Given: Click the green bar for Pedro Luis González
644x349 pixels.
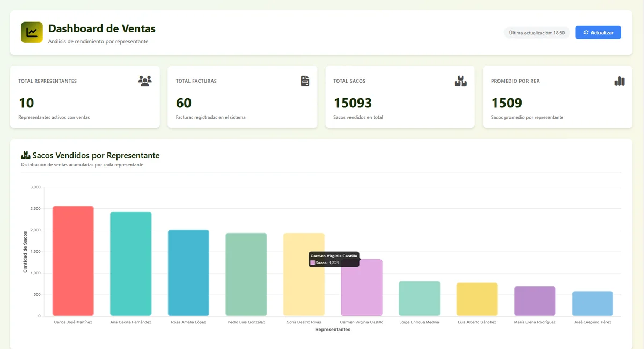Looking at the screenshot, I should (246, 274).
